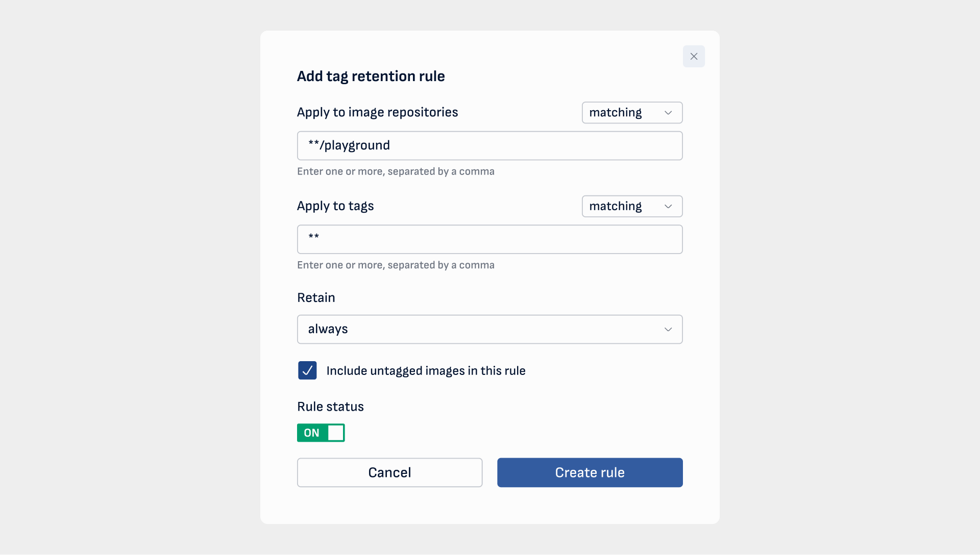Turn off the Rule status toggle
Viewport: 980px width, 555px height.
(x=321, y=433)
